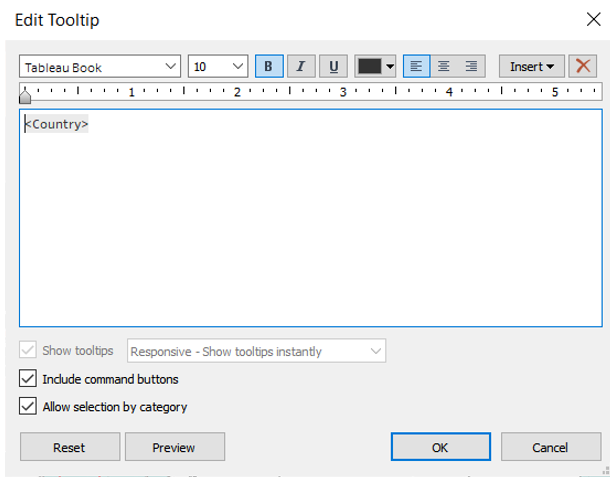
Task: Toggle Bold formatting button
Action: pos(269,66)
